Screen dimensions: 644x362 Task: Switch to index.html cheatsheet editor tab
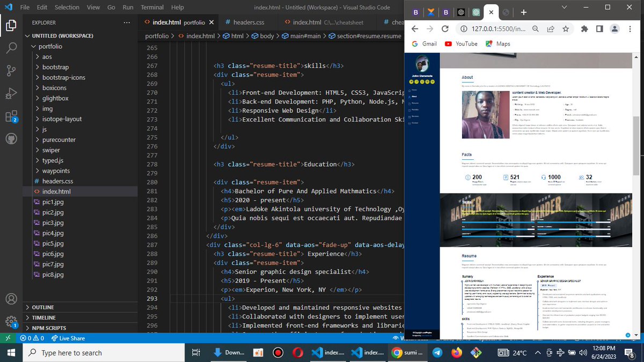click(x=328, y=23)
